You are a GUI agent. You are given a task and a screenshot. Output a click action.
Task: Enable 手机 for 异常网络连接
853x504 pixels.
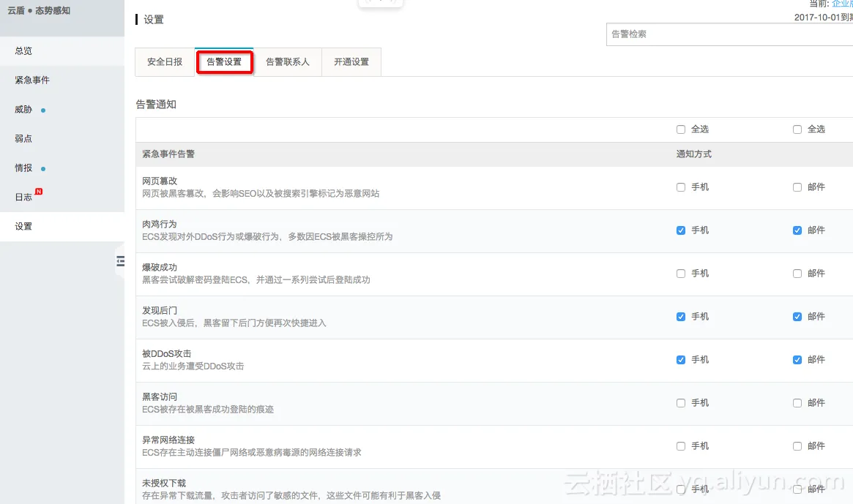pos(680,446)
